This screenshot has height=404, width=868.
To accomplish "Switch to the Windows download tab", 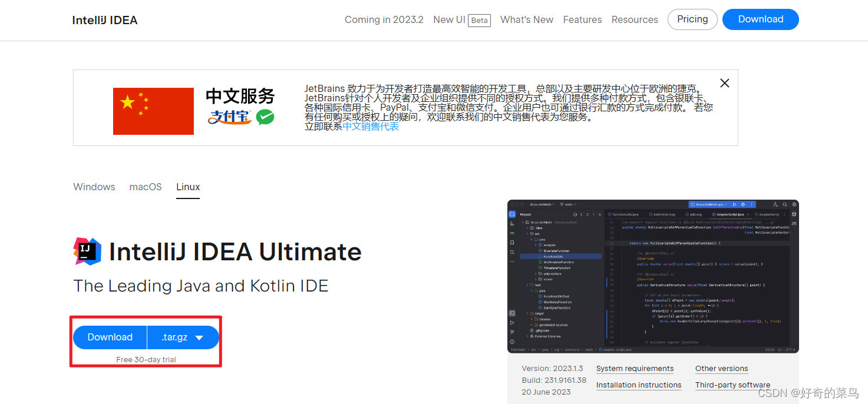I will (94, 187).
